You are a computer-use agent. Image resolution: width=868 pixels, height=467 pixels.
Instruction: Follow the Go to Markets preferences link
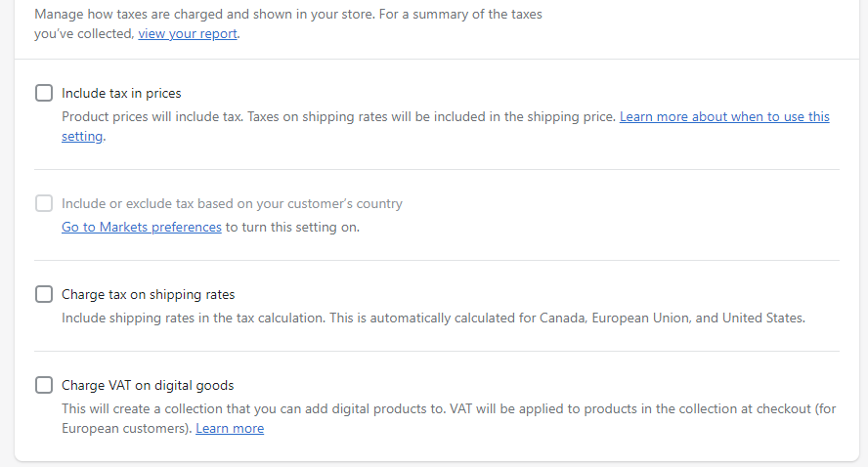(x=142, y=227)
